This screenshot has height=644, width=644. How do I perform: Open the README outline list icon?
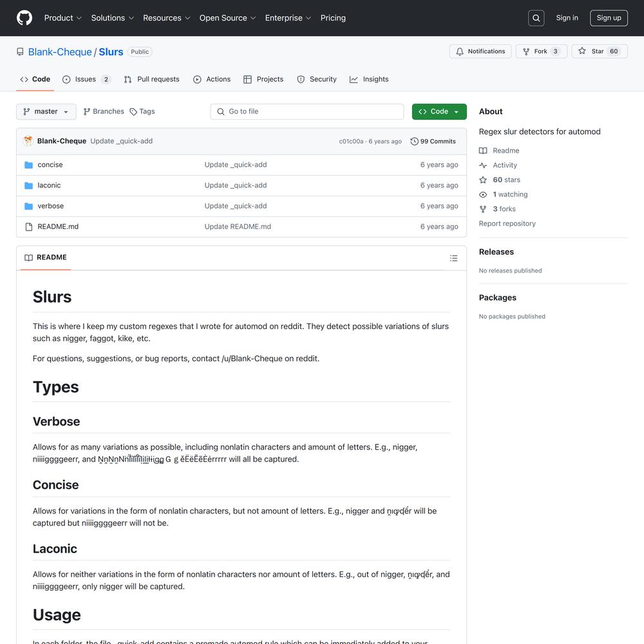453,258
